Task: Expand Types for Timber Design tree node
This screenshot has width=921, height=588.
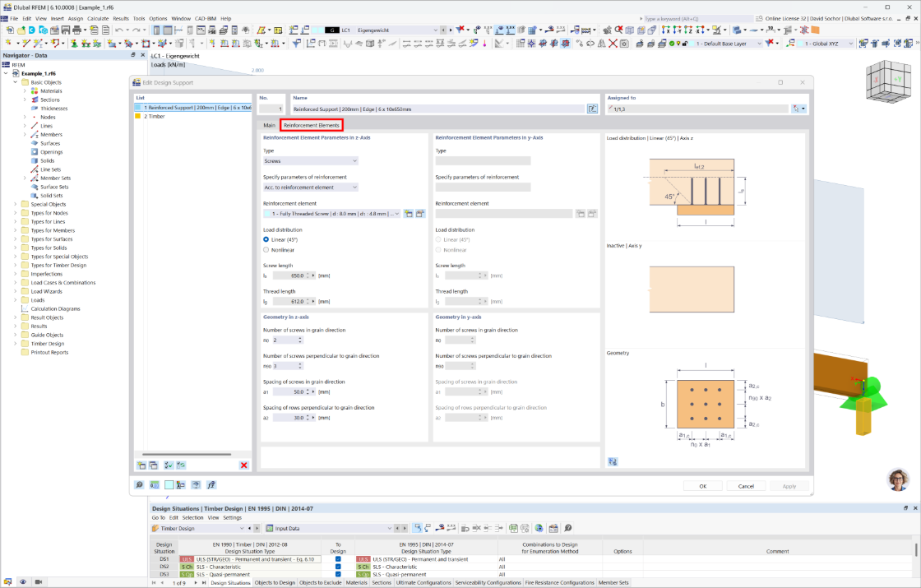Action: click(x=16, y=265)
